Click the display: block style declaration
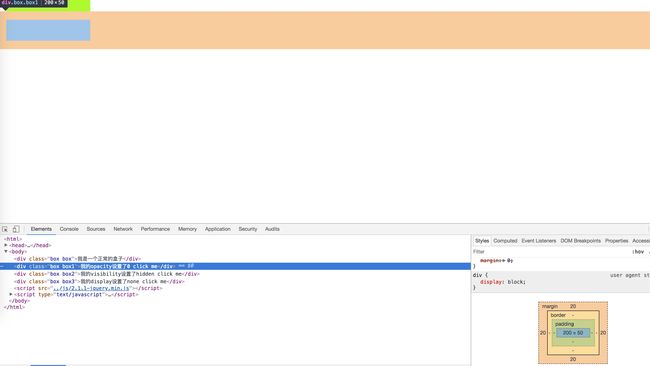This screenshot has height=366, width=650. click(x=502, y=282)
